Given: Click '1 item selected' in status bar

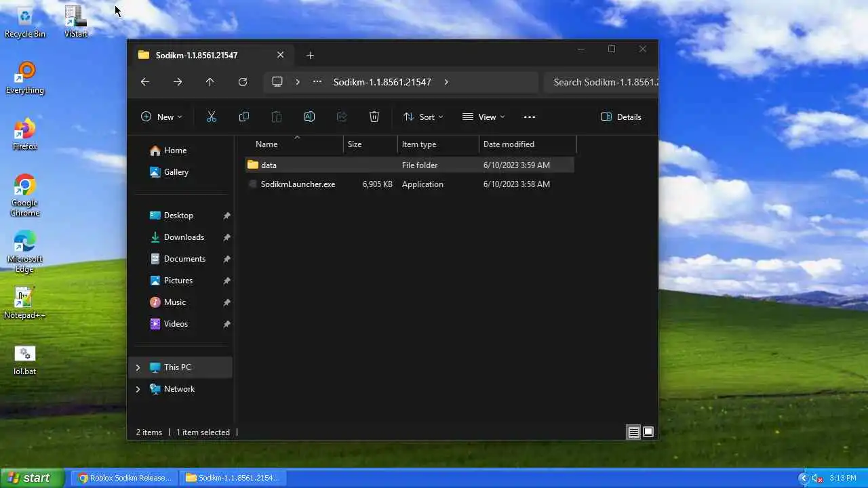Looking at the screenshot, I should click(x=203, y=432).
